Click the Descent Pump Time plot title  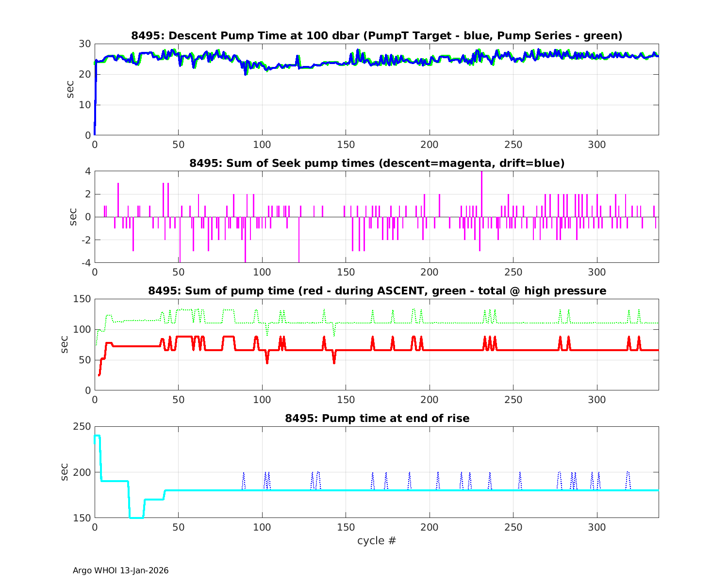(x=377, y=36)
